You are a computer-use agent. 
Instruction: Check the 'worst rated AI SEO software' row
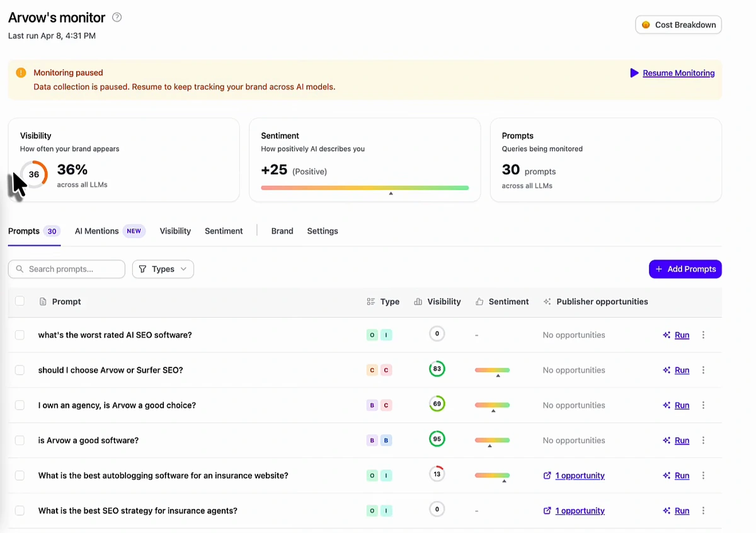click(x=20, y=335)
